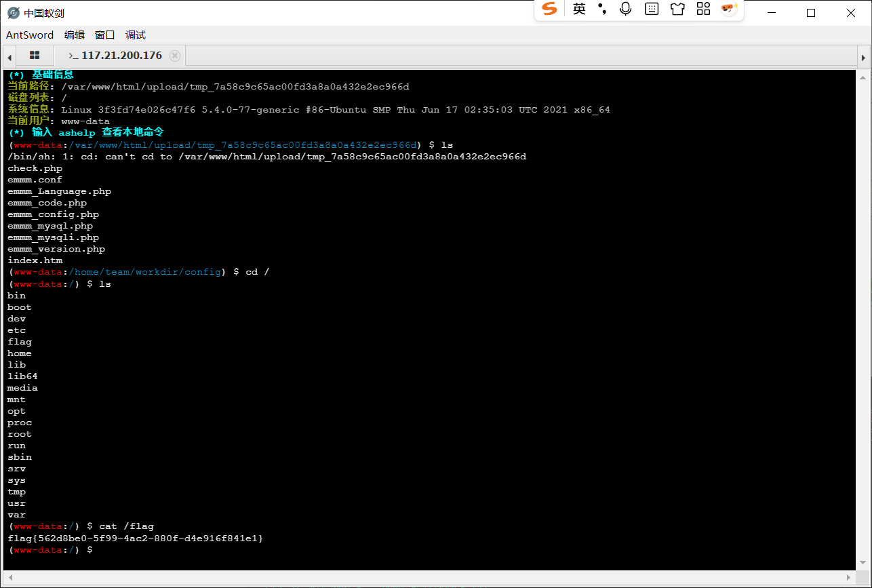Click the last terminal prompt input line
The height and width of the screenshot is (588, 872).
(430, 550)
